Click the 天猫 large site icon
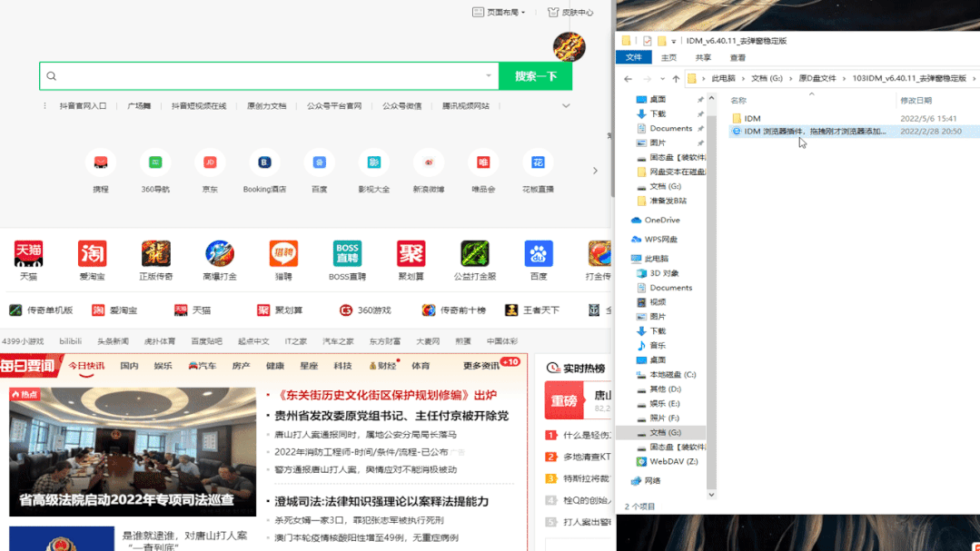Viewport: 980px width, 551px height. click(x=29, y=253)
